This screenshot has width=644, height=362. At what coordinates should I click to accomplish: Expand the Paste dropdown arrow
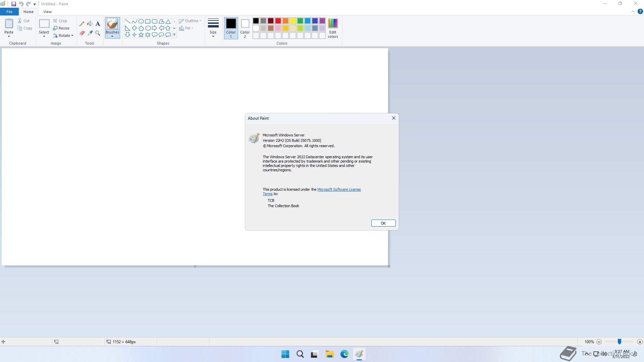pos(9,36)
